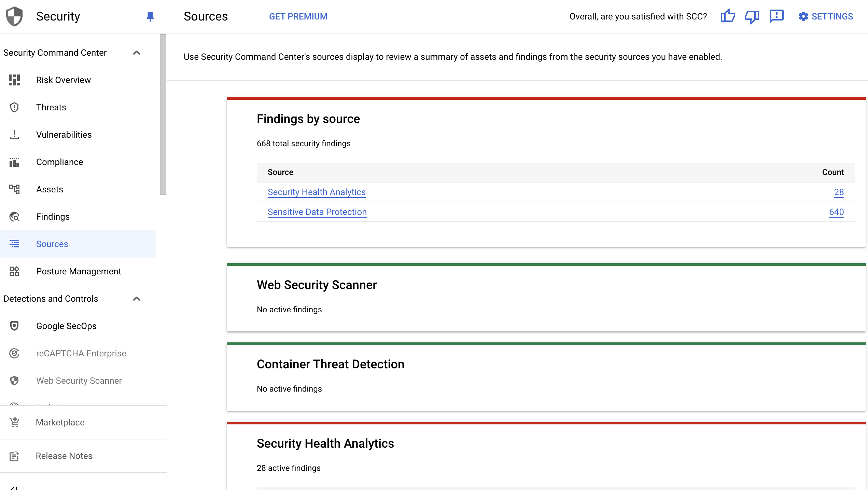Open the Marketplace
Image resolution: width=868 pixels, height=490 pixels.
[x=60, y=422]
